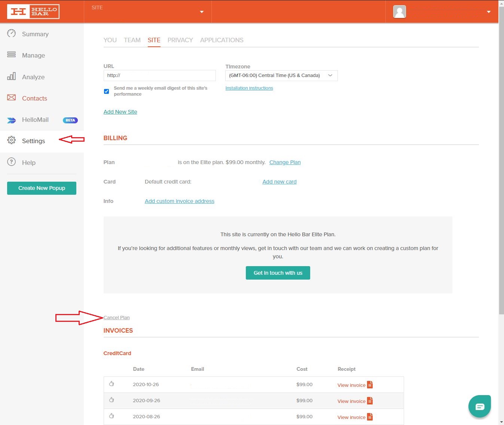This screenshot has width=504, height=425.
Task: Toggle weekly email digest checkbox
Action: pyautogui.click(x=107, y=91)
